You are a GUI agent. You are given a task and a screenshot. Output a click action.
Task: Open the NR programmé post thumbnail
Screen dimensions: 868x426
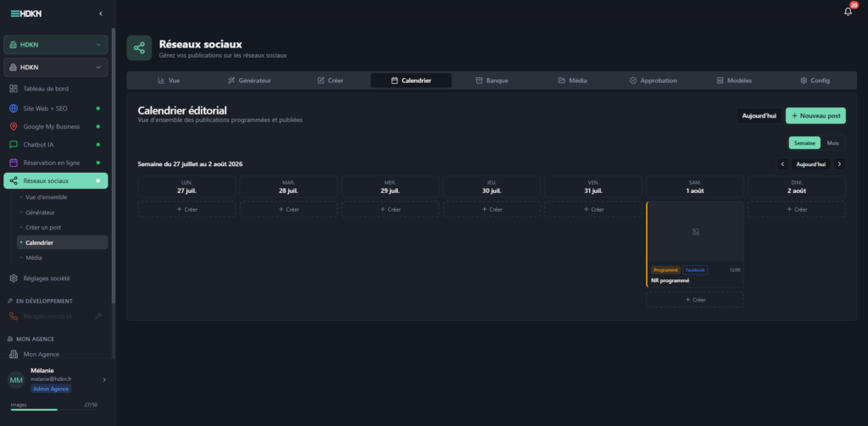coord(696,232)
